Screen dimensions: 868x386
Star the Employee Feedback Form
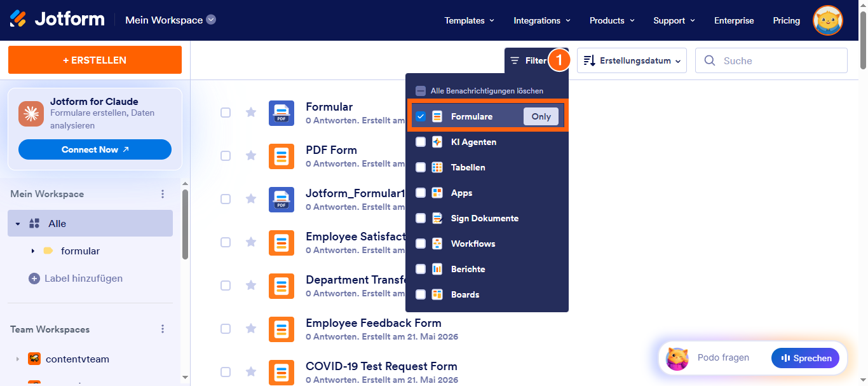click(x=251, y=329)
